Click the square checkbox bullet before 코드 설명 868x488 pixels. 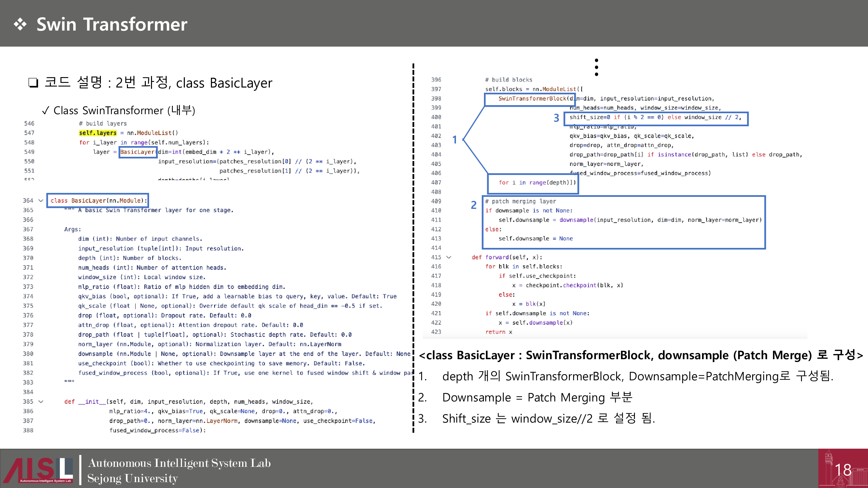tap(33, 83)
